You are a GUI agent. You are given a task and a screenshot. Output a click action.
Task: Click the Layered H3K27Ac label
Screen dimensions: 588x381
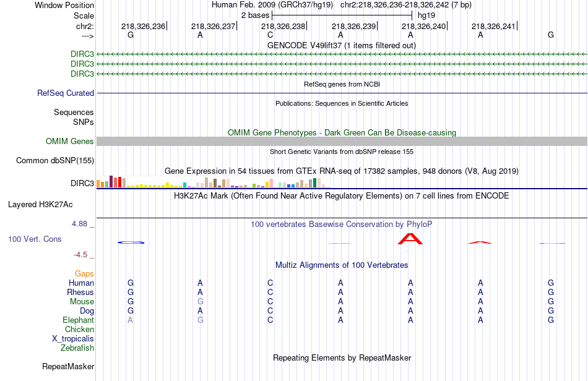pyautogui.click(x=40, y=205)
